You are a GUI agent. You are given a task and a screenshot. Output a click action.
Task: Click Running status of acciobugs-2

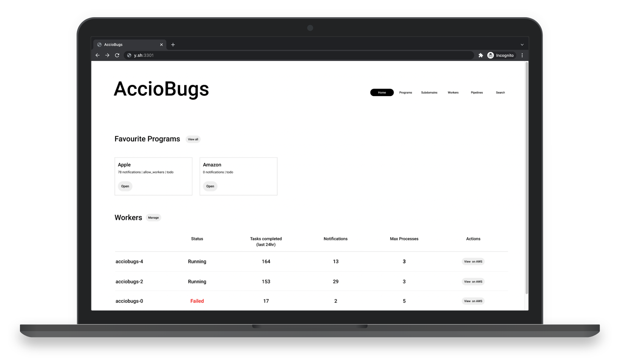tap(197, 282)
